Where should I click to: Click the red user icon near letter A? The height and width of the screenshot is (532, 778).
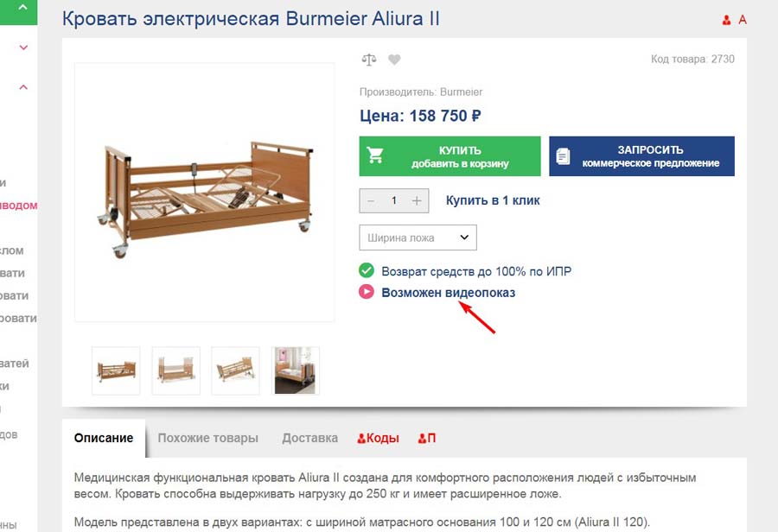pyautogui.click(x=726, y=20)
